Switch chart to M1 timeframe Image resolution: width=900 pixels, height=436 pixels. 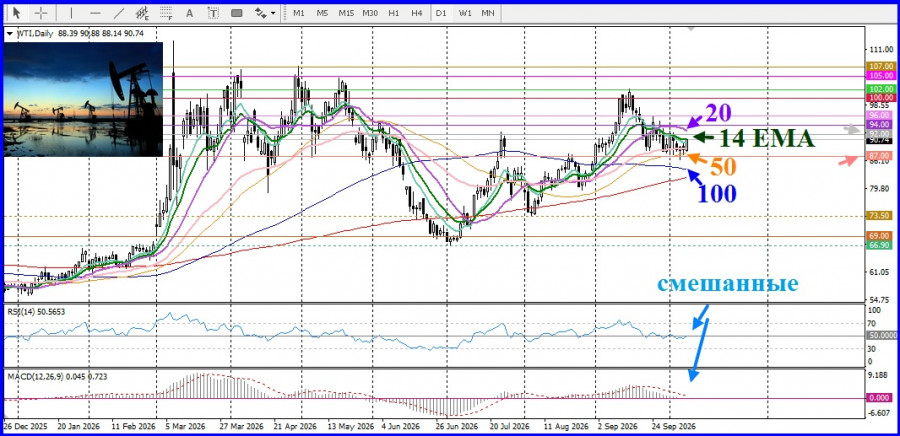(x=298, y=13)
